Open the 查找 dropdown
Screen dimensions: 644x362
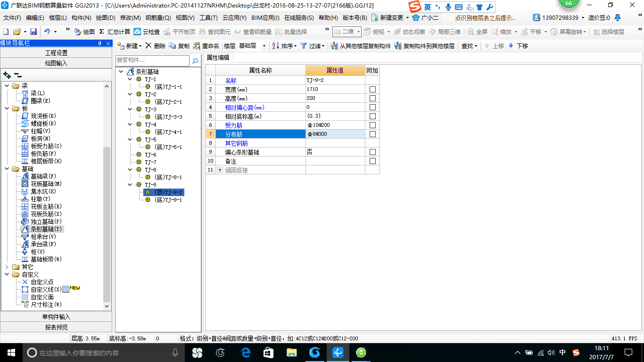click(469, 46)
